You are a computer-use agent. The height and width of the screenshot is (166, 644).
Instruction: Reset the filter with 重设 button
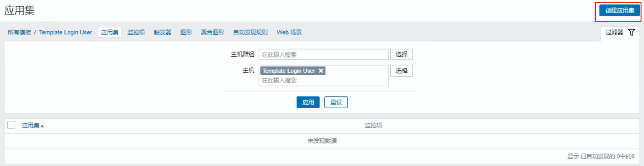(x=336, y=102)
